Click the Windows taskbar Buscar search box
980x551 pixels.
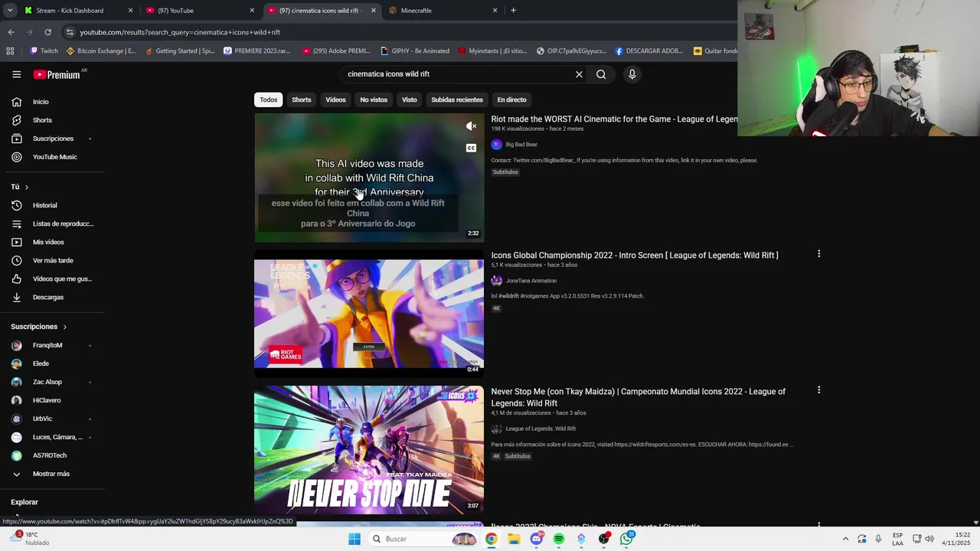pos(423,539)
